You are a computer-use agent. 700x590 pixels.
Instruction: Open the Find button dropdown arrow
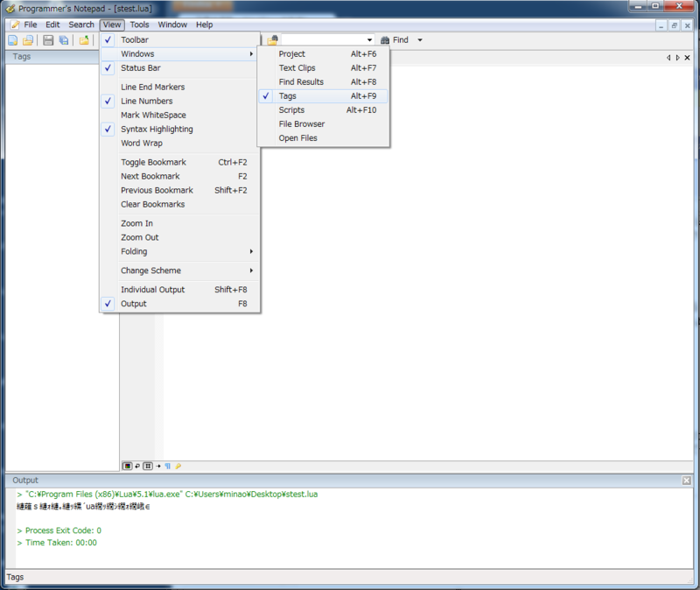click(420, 40)
